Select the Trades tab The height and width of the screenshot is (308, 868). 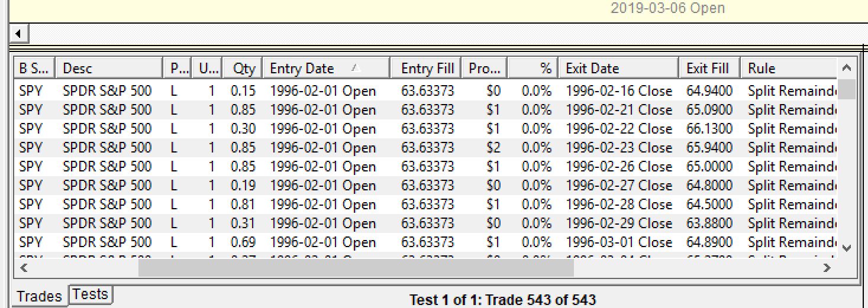click(x=39, y=297)
